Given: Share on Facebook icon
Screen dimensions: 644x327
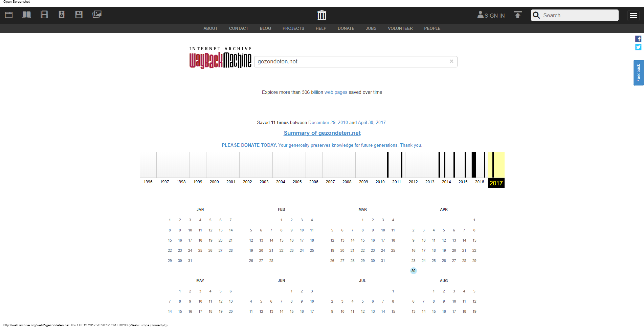Looking at the screenshot, I should coord(638,39).
